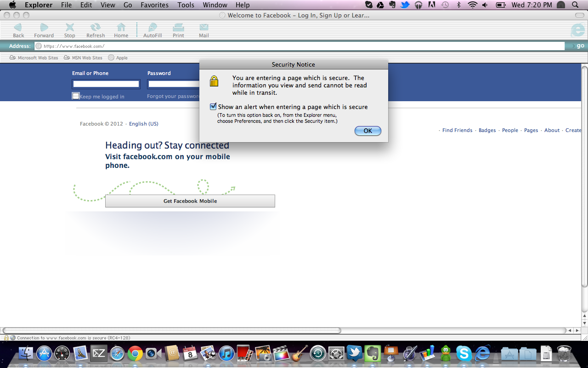
Task: Click the status bar lock icon
Action: (x=6, y=338)
